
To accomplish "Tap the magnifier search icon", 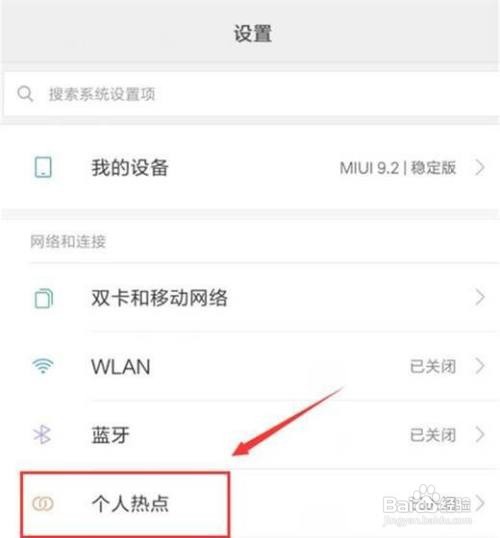I will 25,94.
